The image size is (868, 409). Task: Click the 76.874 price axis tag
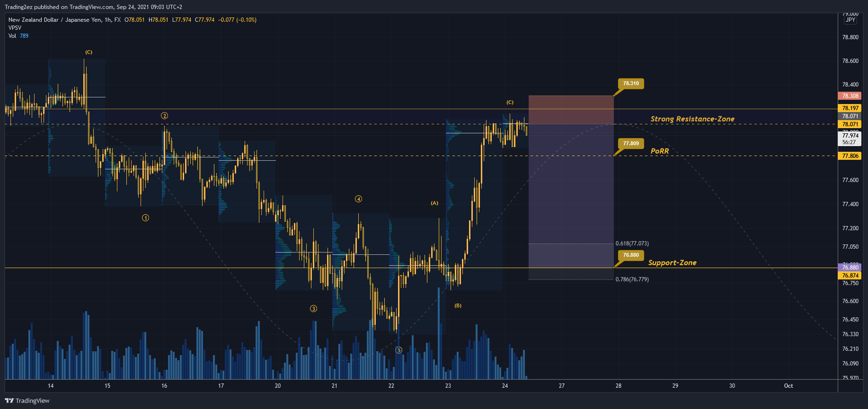[850, 276]
